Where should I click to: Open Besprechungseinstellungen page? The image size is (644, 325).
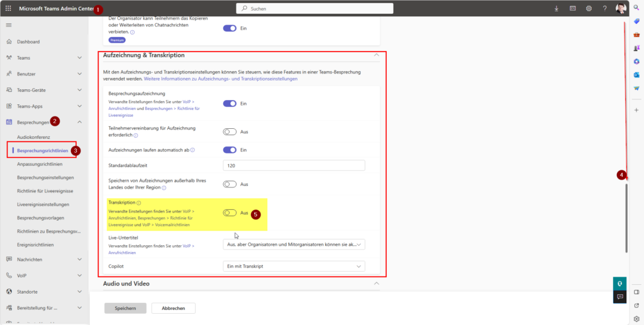point(44,178)
